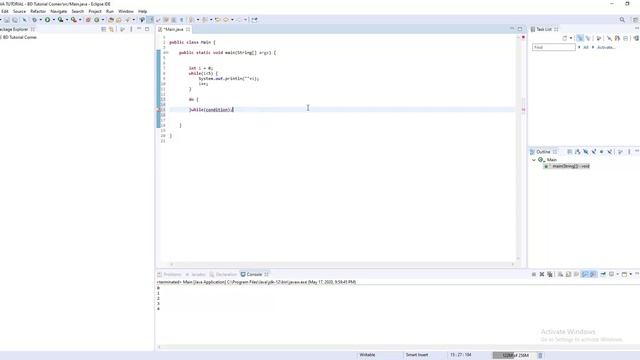Click the Quick Access search magnifier icon
This screenshot has width=640, height=360.
click(x=622, y=20)
